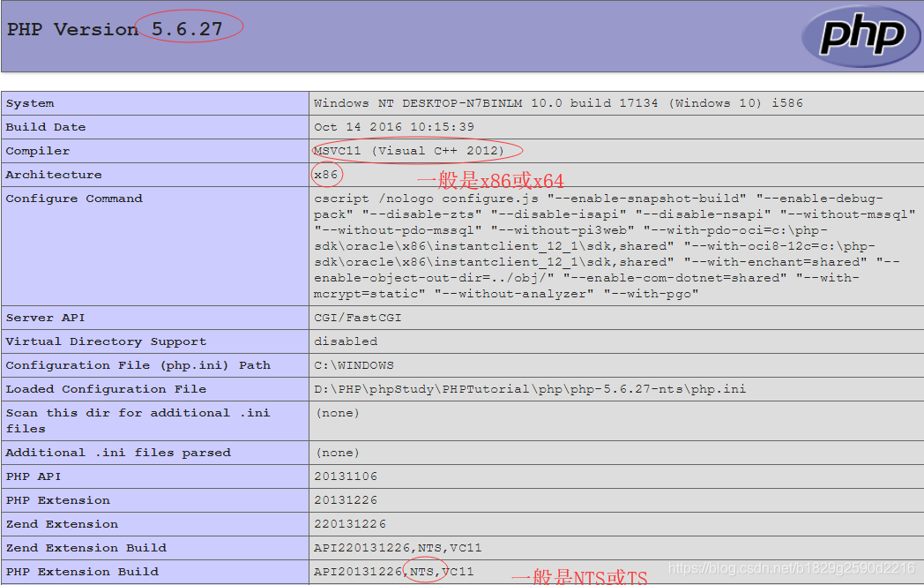
Task: Click the 'PHP API' label
Action: [x=34, y=476]
